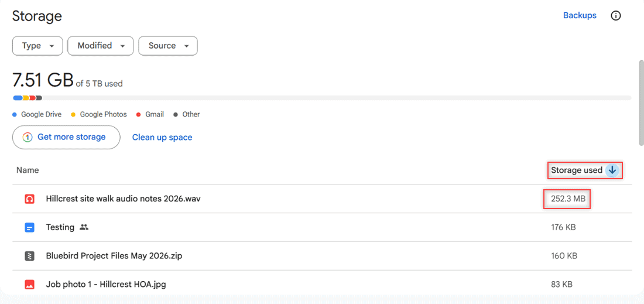This screenshot has height=304, width=644.
Task: Open the Source filter dropdown
Action: 168,46
